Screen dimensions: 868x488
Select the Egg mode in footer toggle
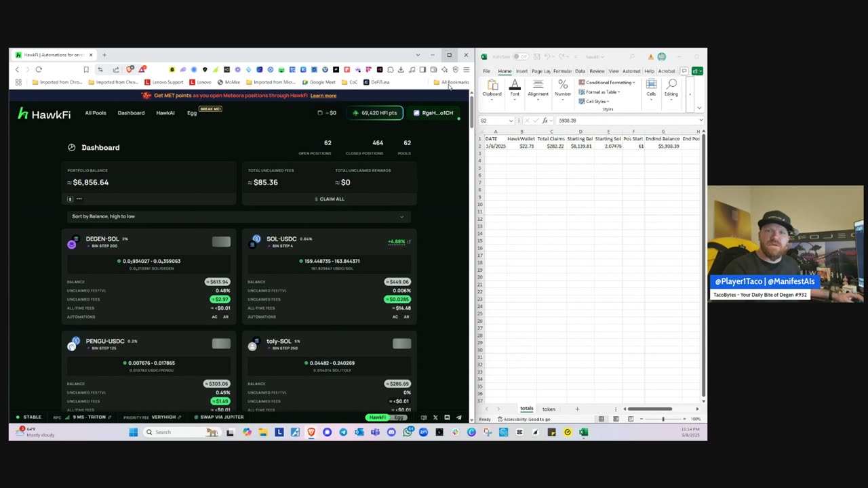pos(399,418)
